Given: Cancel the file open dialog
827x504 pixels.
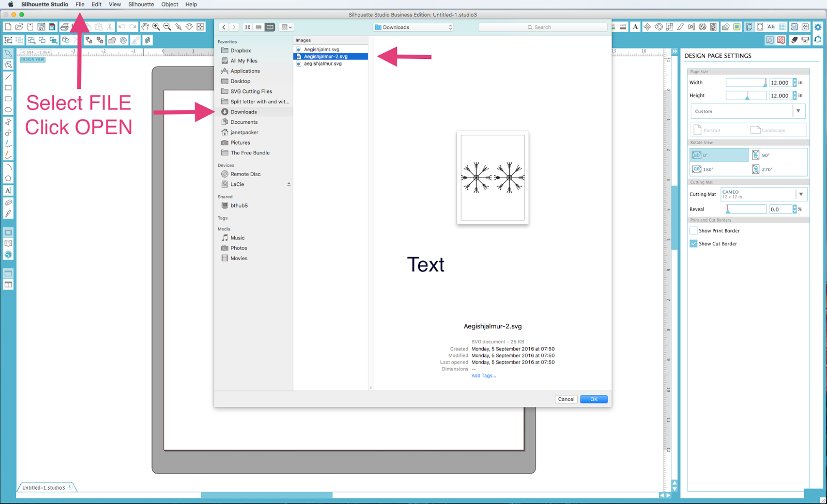Looking at the screenshot, I should click(x=566, y=399).
